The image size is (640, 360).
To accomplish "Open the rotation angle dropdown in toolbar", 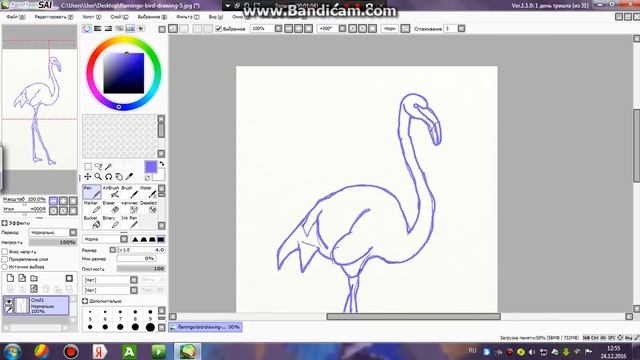I will [342, 29].
